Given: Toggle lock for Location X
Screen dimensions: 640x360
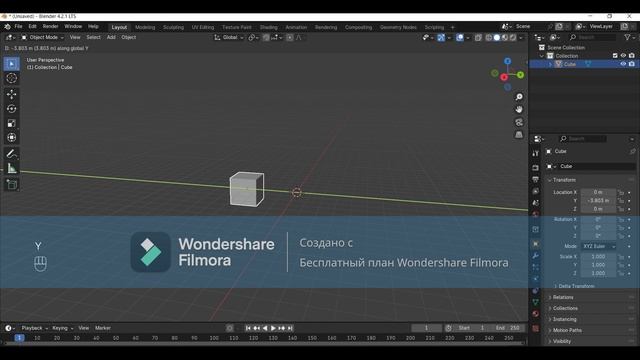Looking at the screenshot, I should pyautogui.click(x=621, y=192).
